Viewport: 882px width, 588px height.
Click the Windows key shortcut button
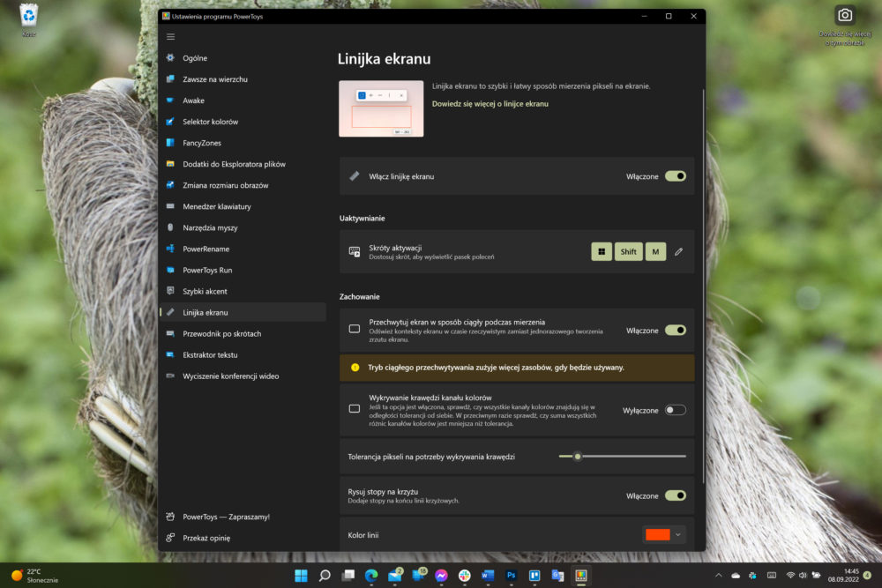[602, 252]
